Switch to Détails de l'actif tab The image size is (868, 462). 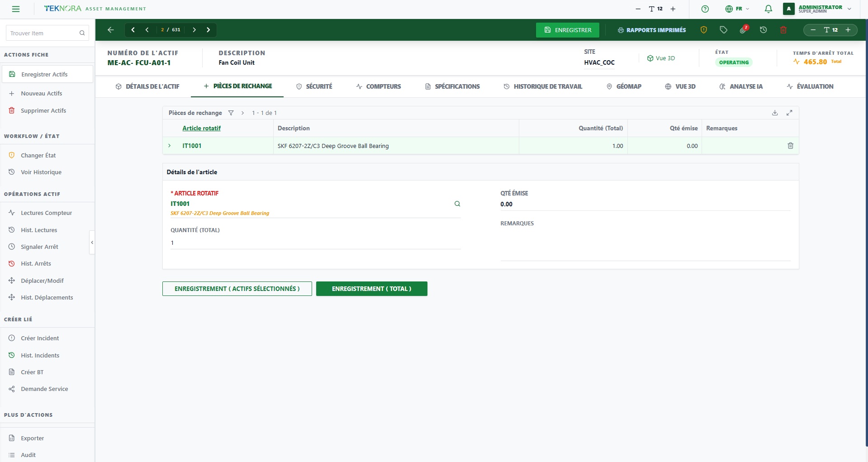pyautogui.click(x=147, y=86)
